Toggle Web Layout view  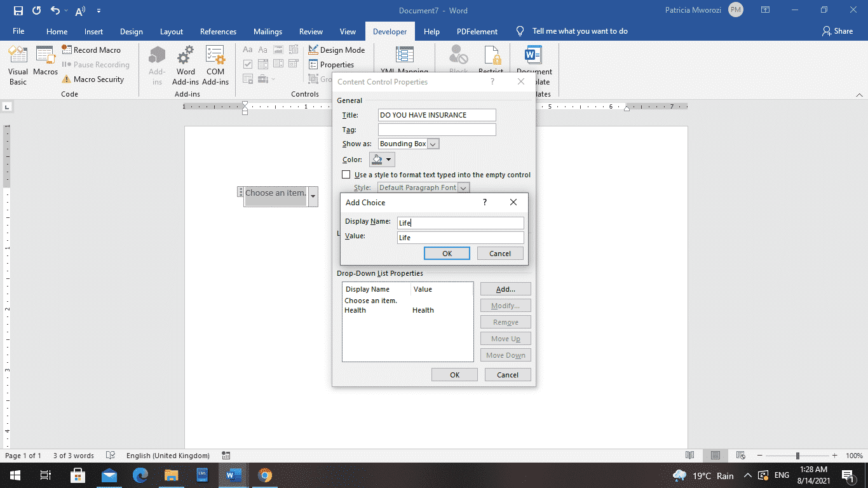point(740,456)
